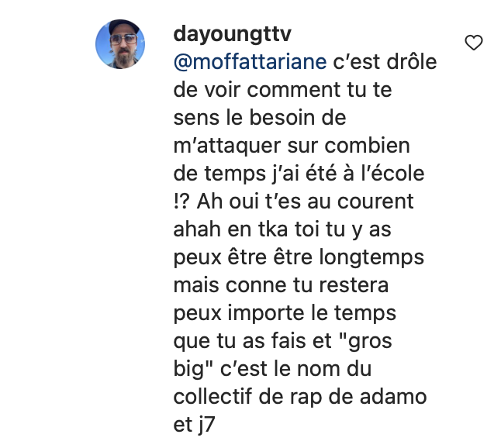Click the line "ahah en tka toi tu y as"
Screen dimensions: 501x448
(282, 229)
